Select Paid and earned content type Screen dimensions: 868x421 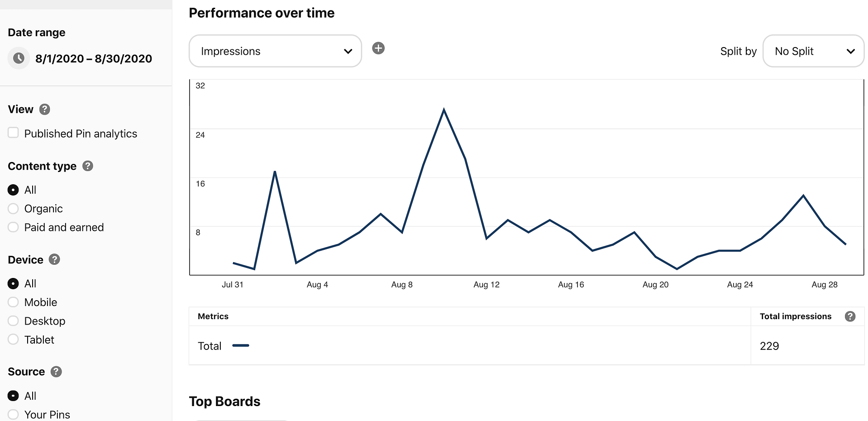click(13, 227)
